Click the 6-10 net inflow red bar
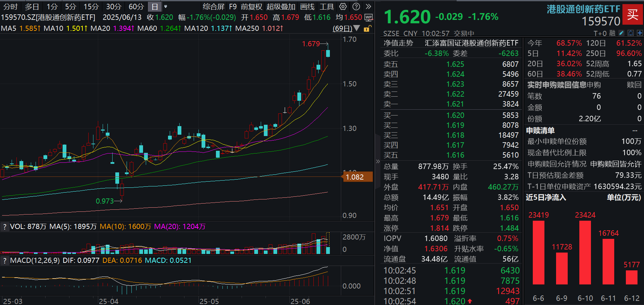Image resolution: width=644 pixels, height=305 pixels. [x=585, y=252]
